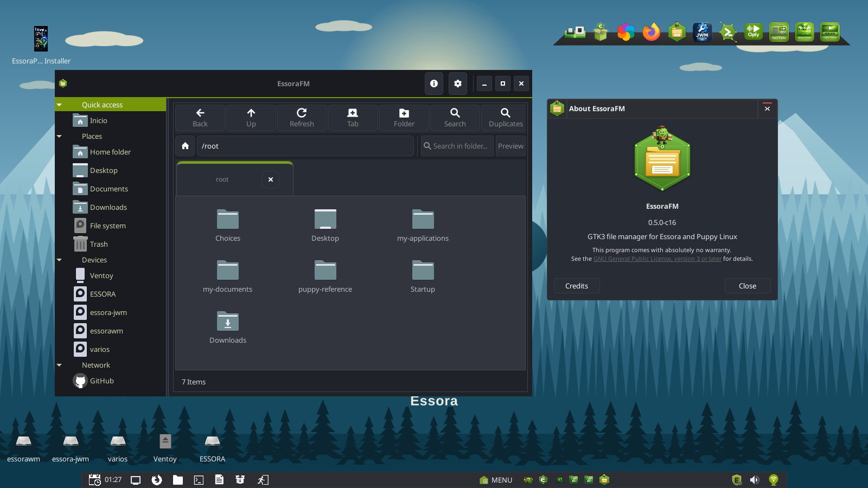
Task: Select the root tab
Action: click(222, 179)
